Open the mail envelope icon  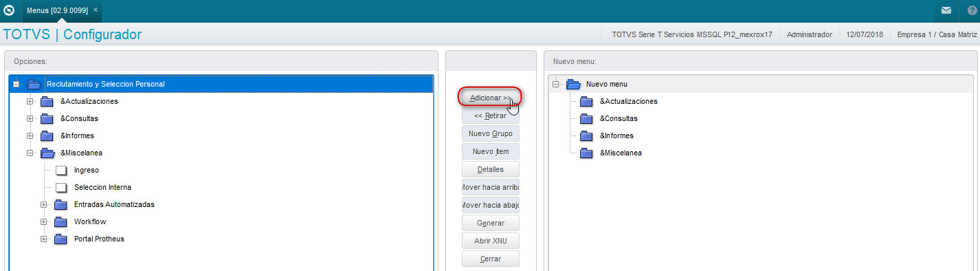tap(946, 10)
